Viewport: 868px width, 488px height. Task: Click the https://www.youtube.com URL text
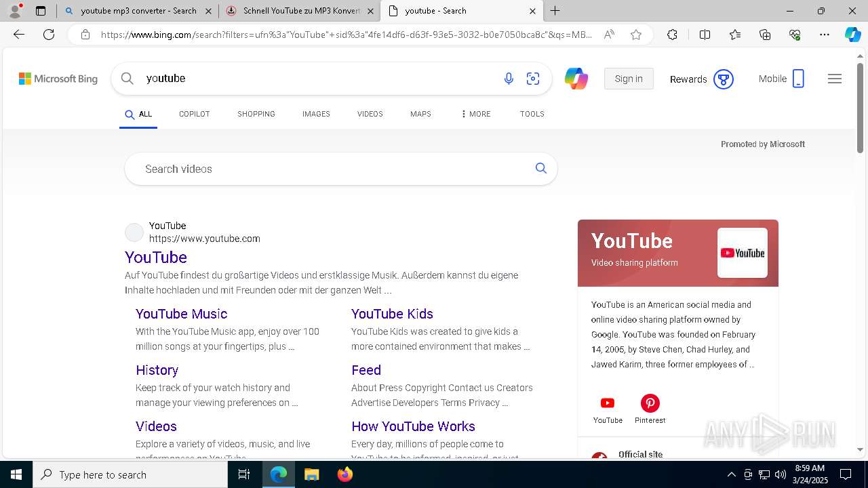click(205, 239)
